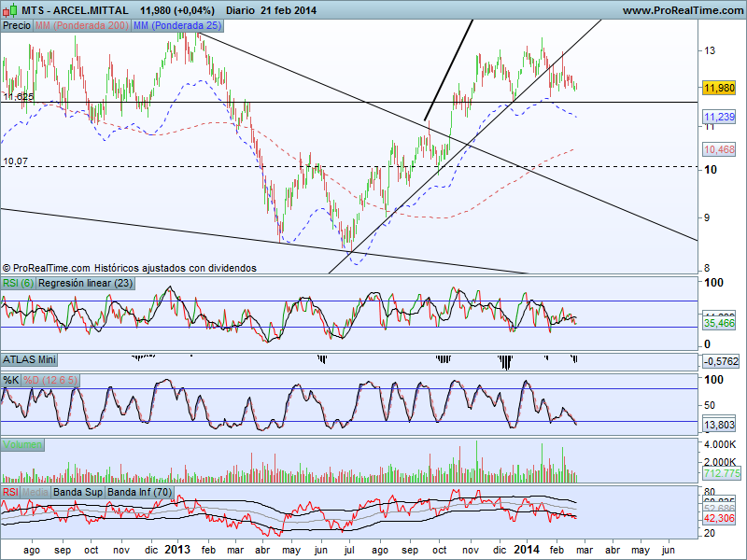
Task: Select the MM (Ponderada 25) indicator label
Action: point(177,26)
